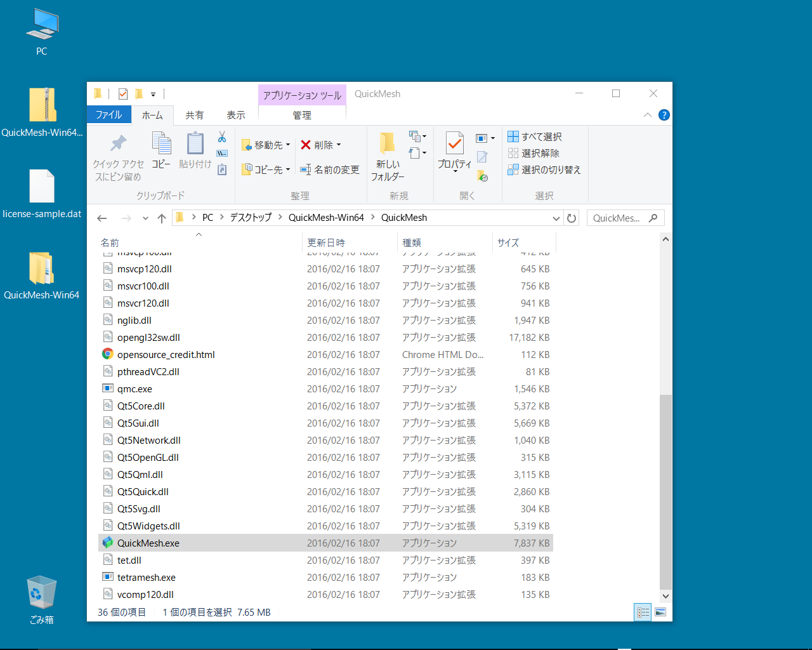
Task: Switch to the Home ribbon tab
Action: point(152,115)
